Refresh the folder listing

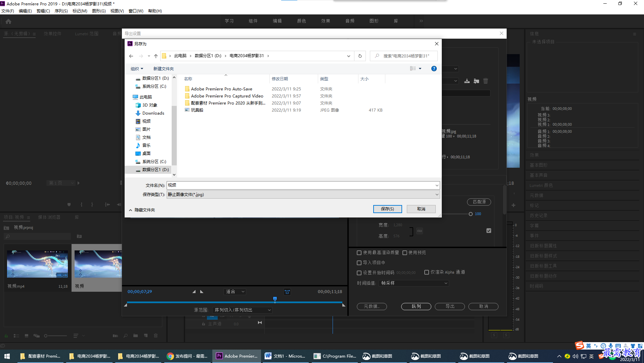point(360,56)
